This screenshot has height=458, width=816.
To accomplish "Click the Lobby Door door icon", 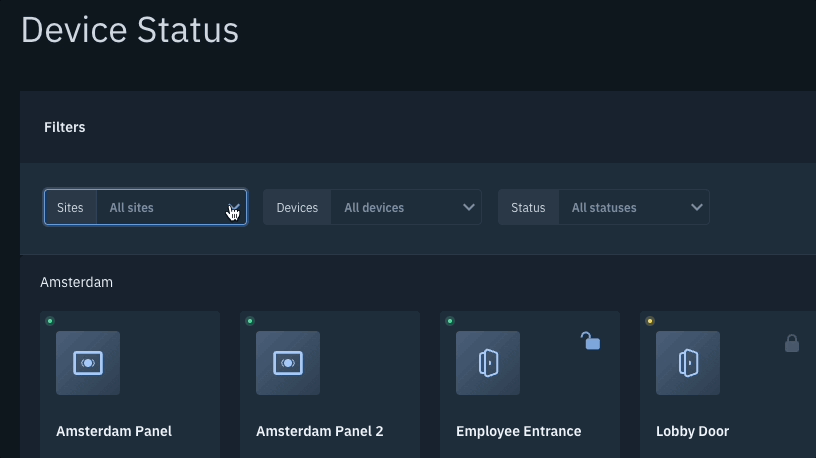I will [688, 363].
